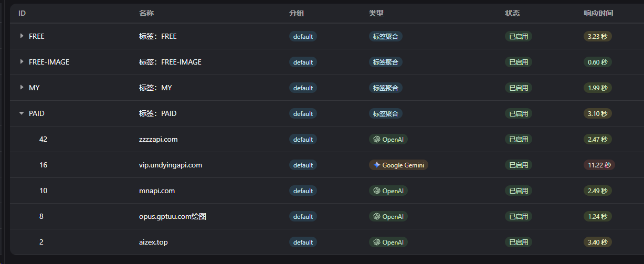This screenshot has width=644, height=264.
Task: Click the 已启用 status tag for FREE
Action: (x=519, y=36)
